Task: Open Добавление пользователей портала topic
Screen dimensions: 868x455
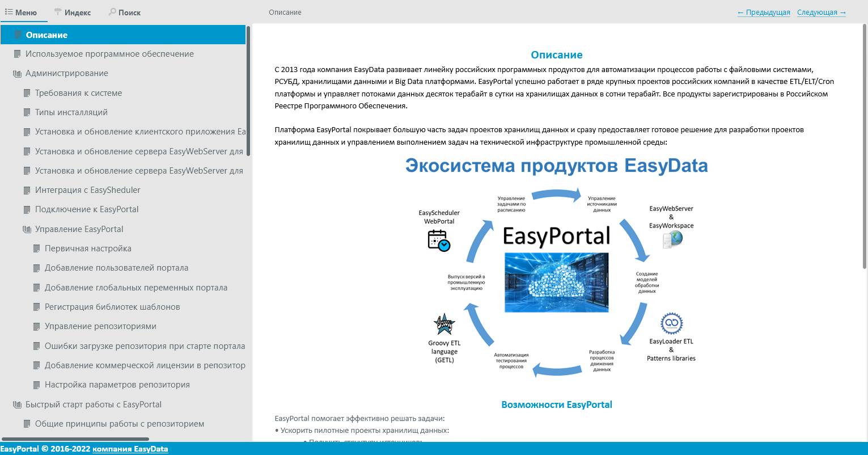Action: click(x=117, y=268)
